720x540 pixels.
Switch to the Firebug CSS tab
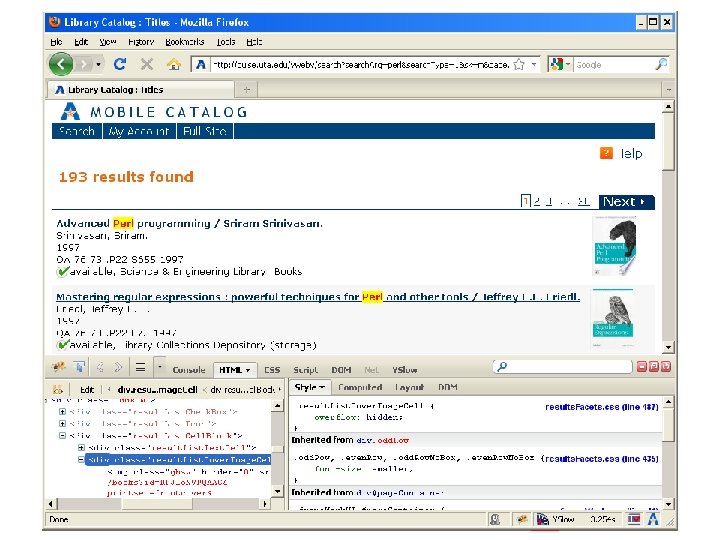272,370
